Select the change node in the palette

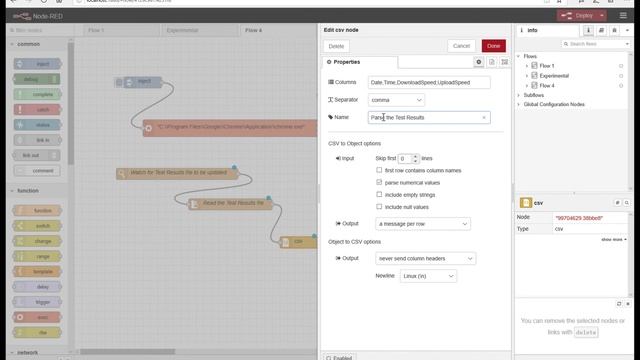pos(38,241)
